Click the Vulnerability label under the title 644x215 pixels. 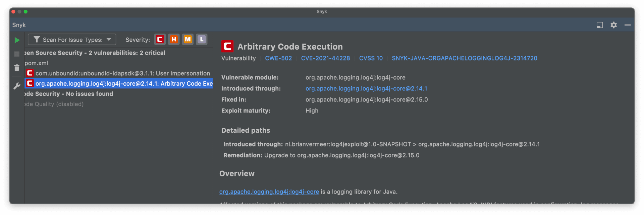point(238,58)
